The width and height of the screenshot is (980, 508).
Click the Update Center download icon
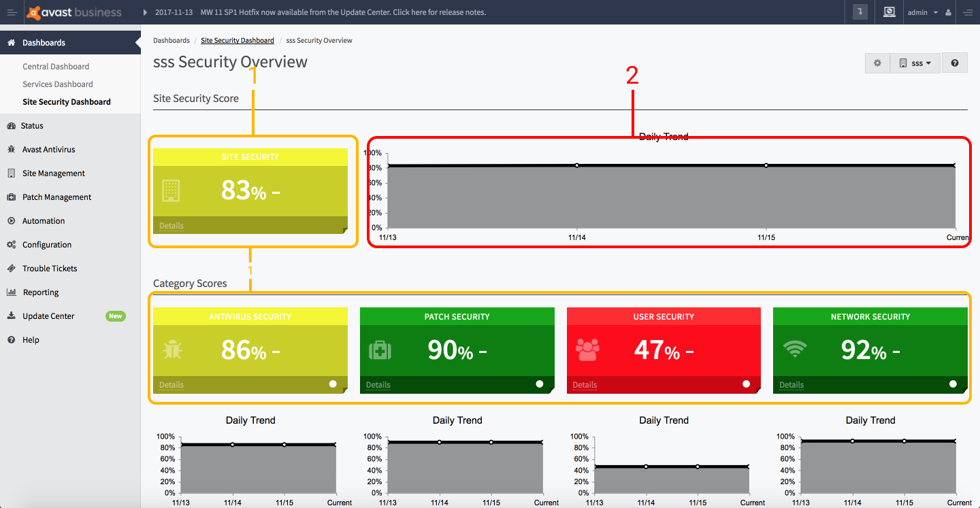(11, 316)
